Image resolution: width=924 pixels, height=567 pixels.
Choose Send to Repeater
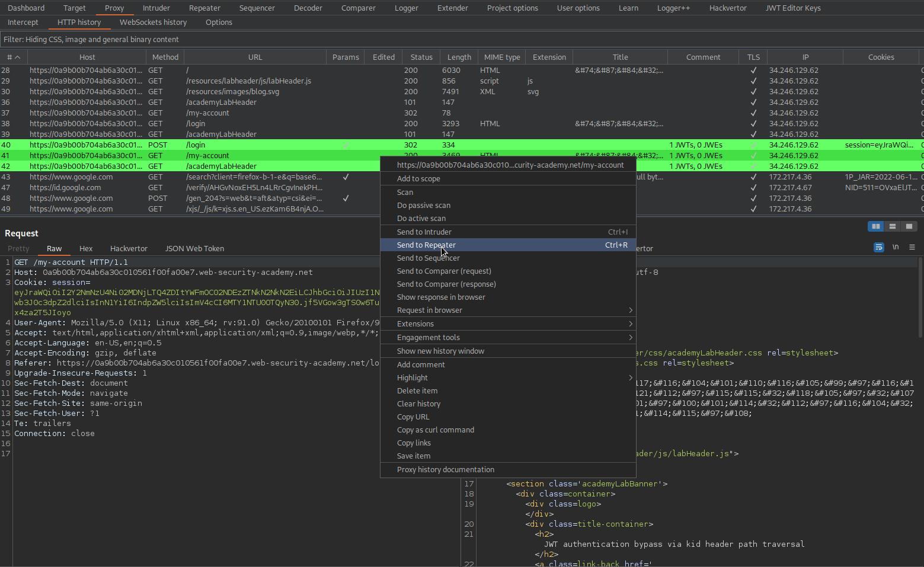(508, 245)
